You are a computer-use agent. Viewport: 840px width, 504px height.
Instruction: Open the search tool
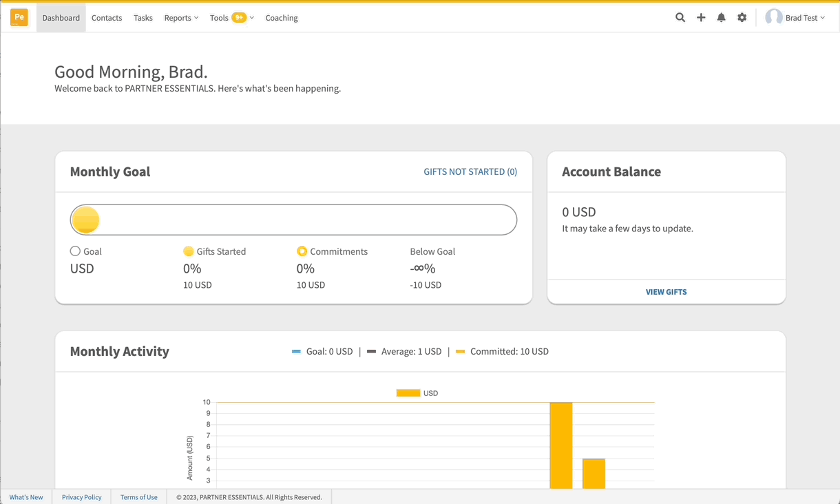click(680, 18)
